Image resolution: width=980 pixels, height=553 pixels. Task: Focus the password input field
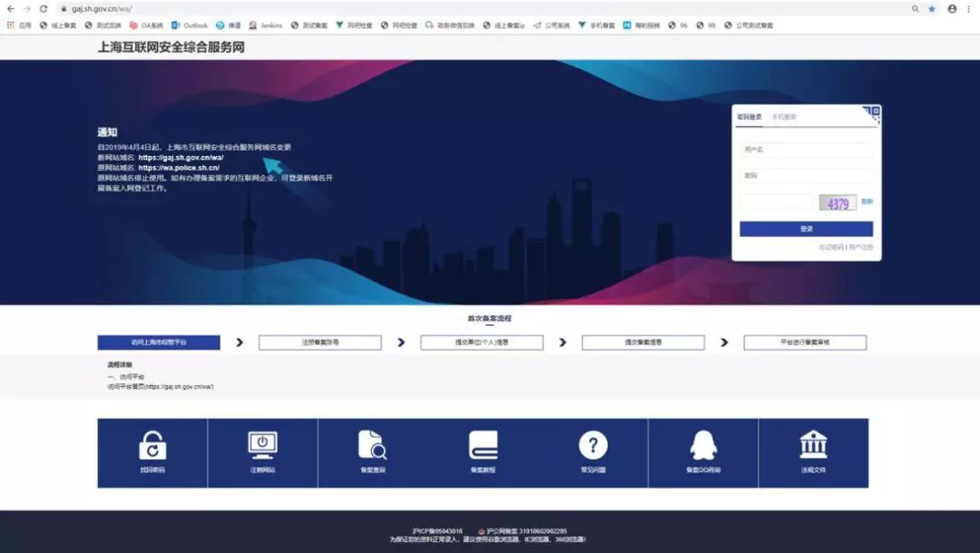(x=807, y=176)
